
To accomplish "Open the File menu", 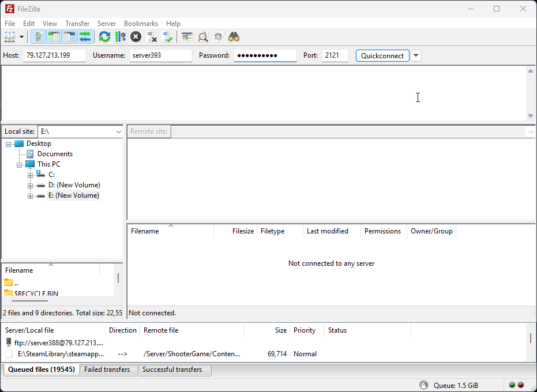I will tap(10, 24).
